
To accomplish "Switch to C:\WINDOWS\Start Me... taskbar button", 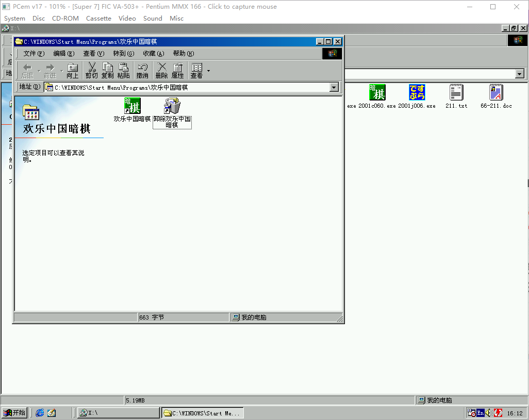I will (203, 413).
